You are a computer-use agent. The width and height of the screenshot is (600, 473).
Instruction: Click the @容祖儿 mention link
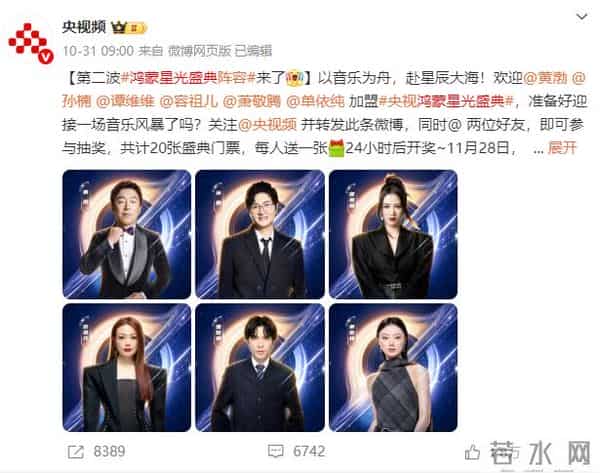(188, 101)
